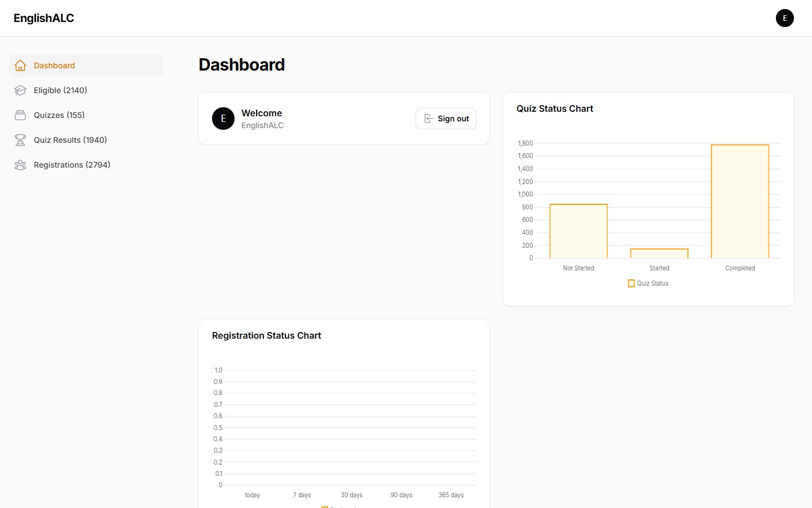The height and width of the screenshot is (508, 812).
Task: Click the 1,800 y-axis value
Action: click(525, 143)
